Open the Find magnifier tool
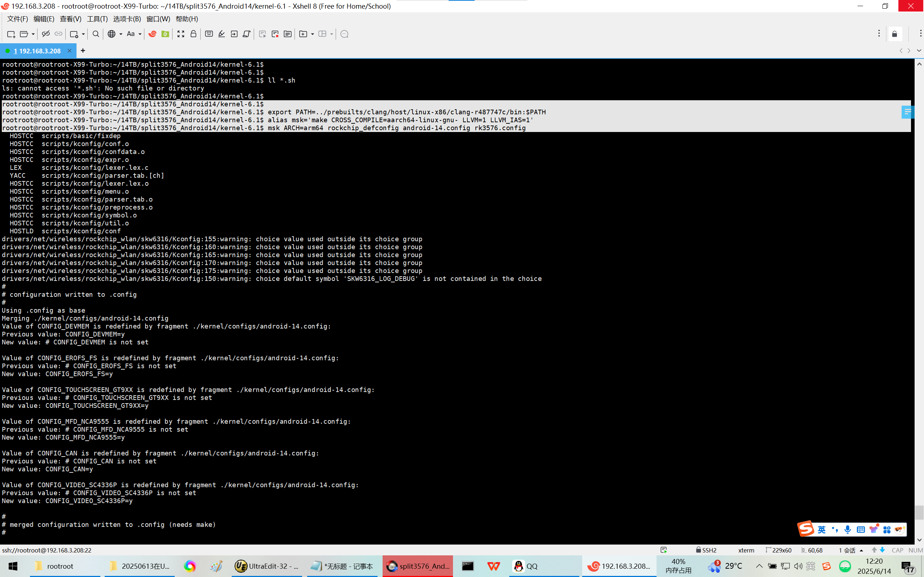Viewport: 924px width, 577px height. click(x=96, y=34)
